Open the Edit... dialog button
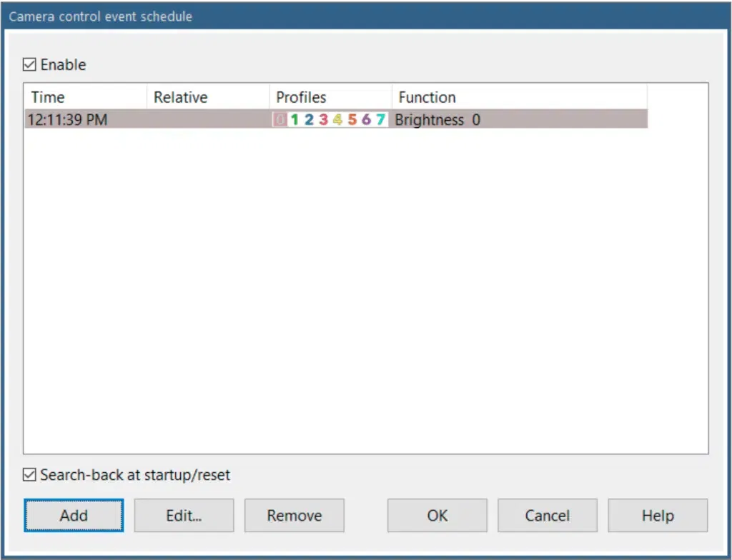 tap(184, 516)
